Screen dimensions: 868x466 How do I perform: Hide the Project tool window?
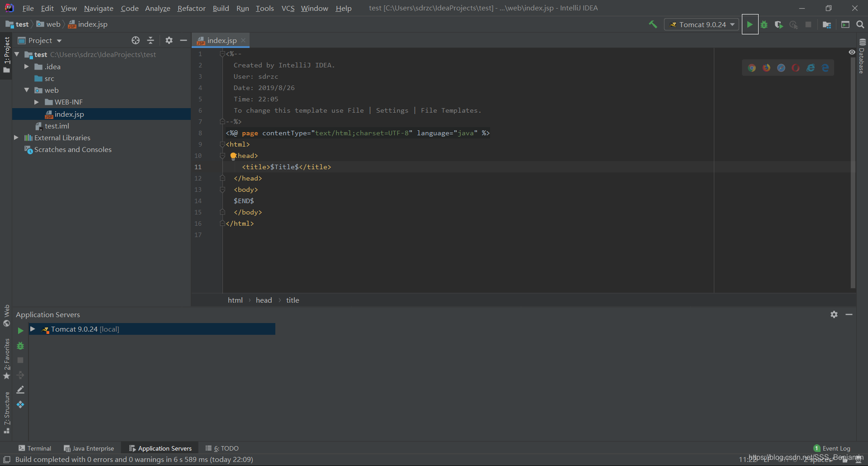pyautogui.click(x=184, y=40)
